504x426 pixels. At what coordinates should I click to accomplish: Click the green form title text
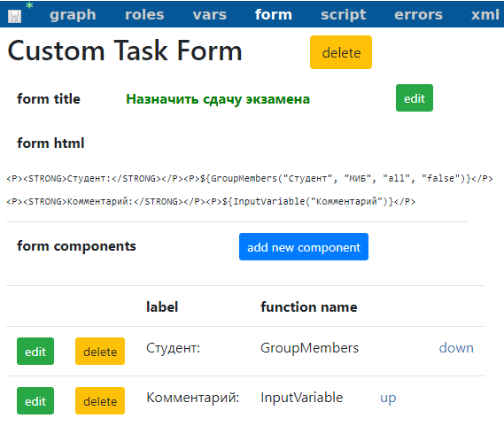tap(218, 99)
